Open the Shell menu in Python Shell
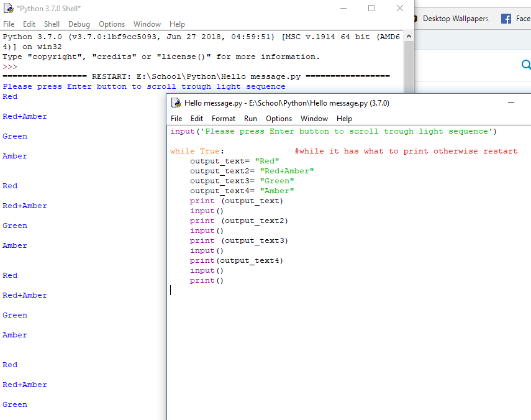 52,24
